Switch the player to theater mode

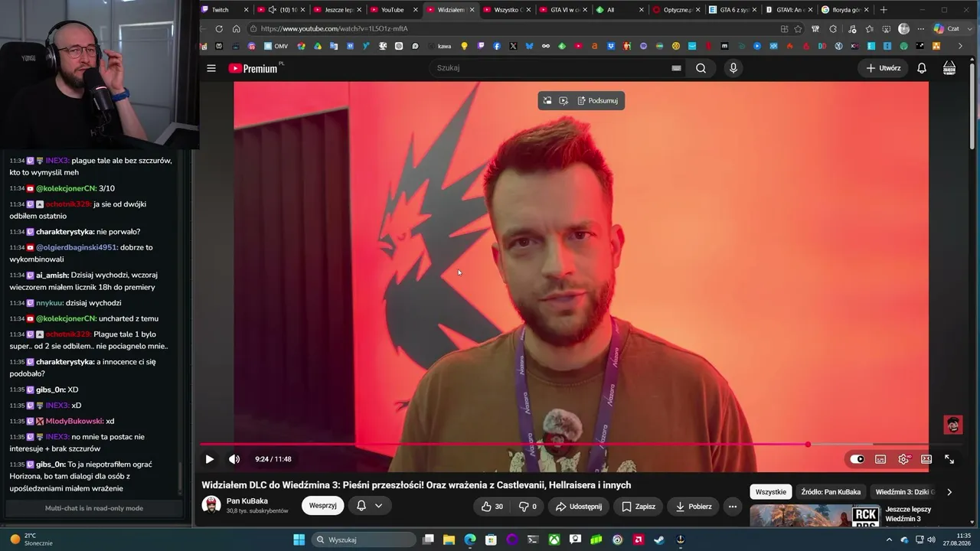pyautogui.click(x=926, y=459)
